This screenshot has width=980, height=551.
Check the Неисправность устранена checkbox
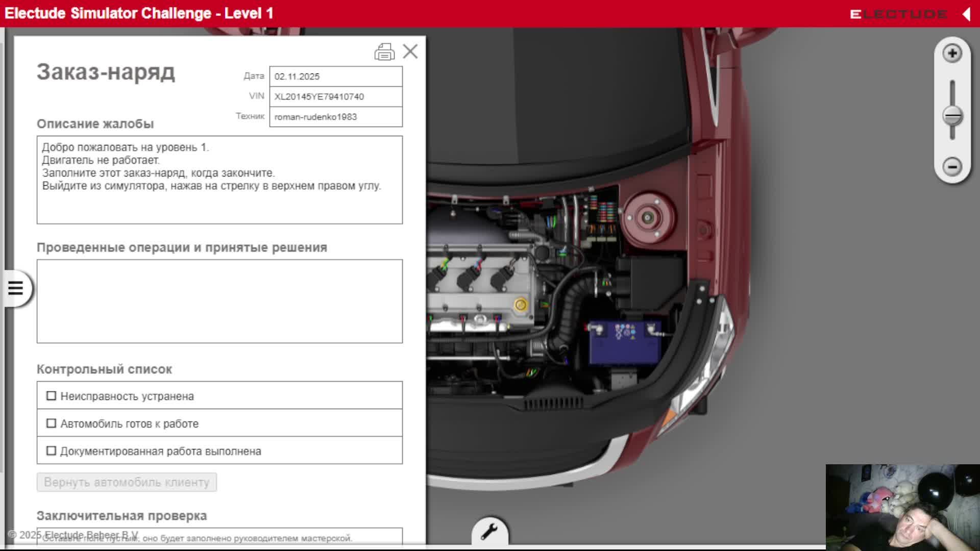click(x=51, y=396)
